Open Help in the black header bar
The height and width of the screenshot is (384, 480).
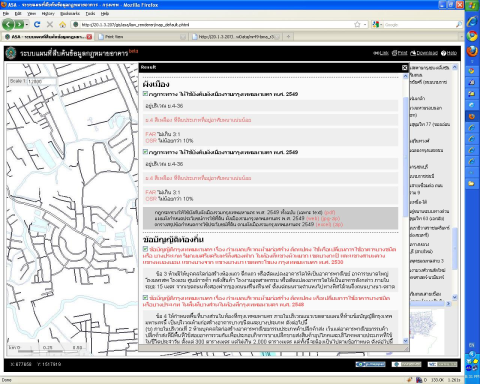(449, 53)
